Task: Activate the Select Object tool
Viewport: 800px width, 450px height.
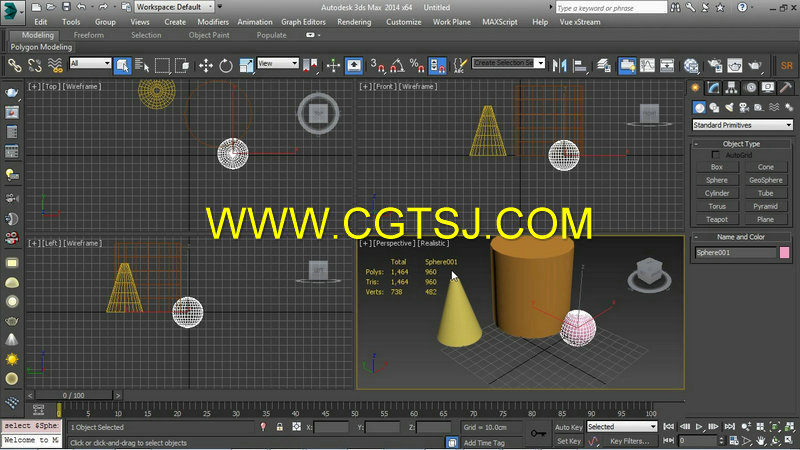Action: (122, 65)
